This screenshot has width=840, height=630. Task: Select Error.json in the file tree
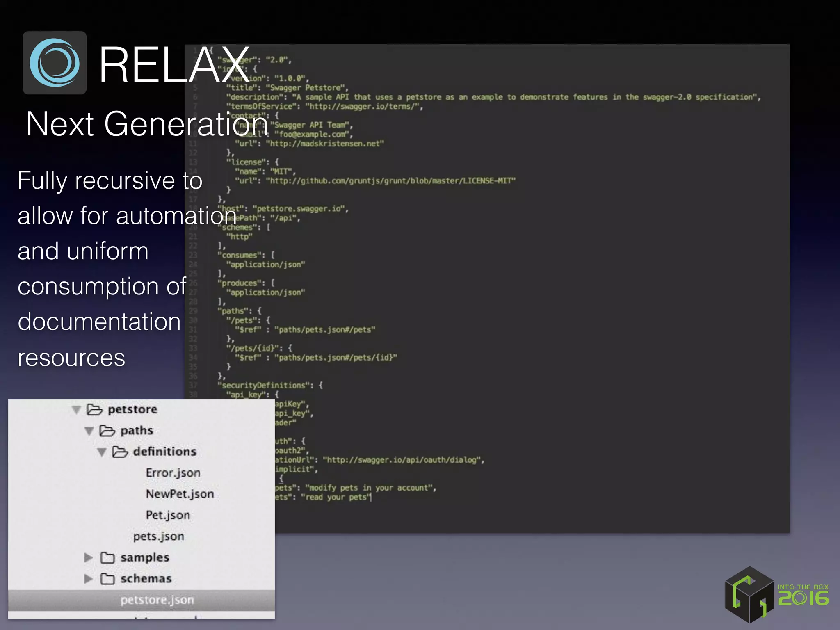pyautogui.click(x=173, y=473)
